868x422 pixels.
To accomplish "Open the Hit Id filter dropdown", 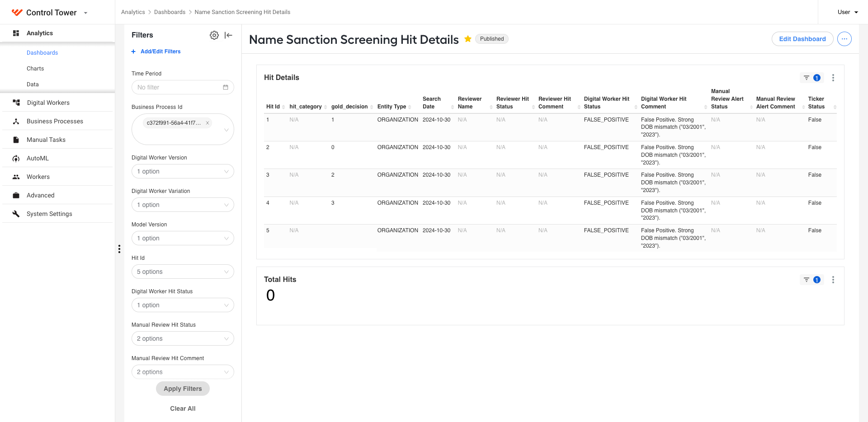I will (183, 272).
